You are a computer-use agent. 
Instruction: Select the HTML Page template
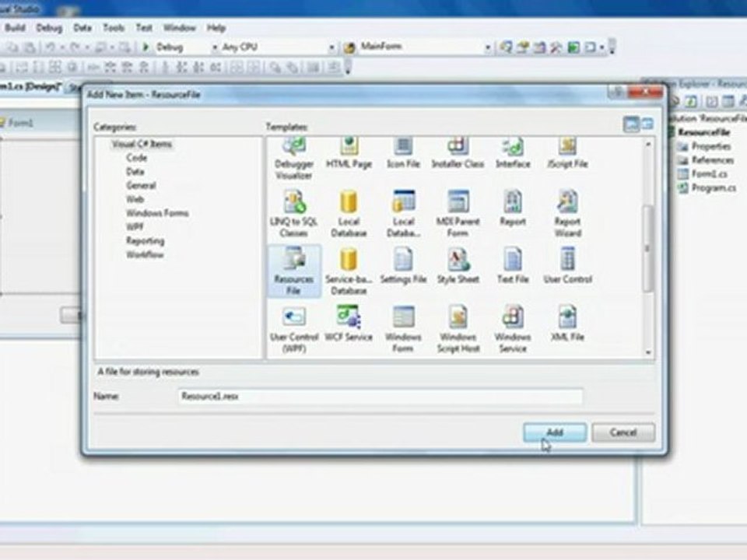coord(349,154)
